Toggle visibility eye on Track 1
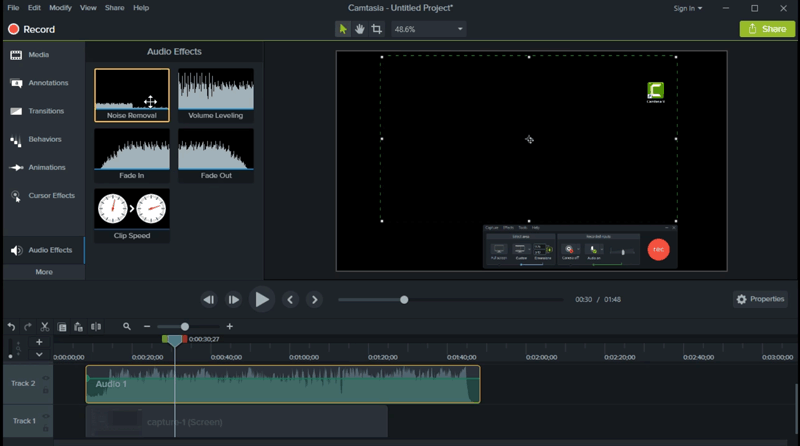Screen dimensions: 800x446 tap(46, 415)
